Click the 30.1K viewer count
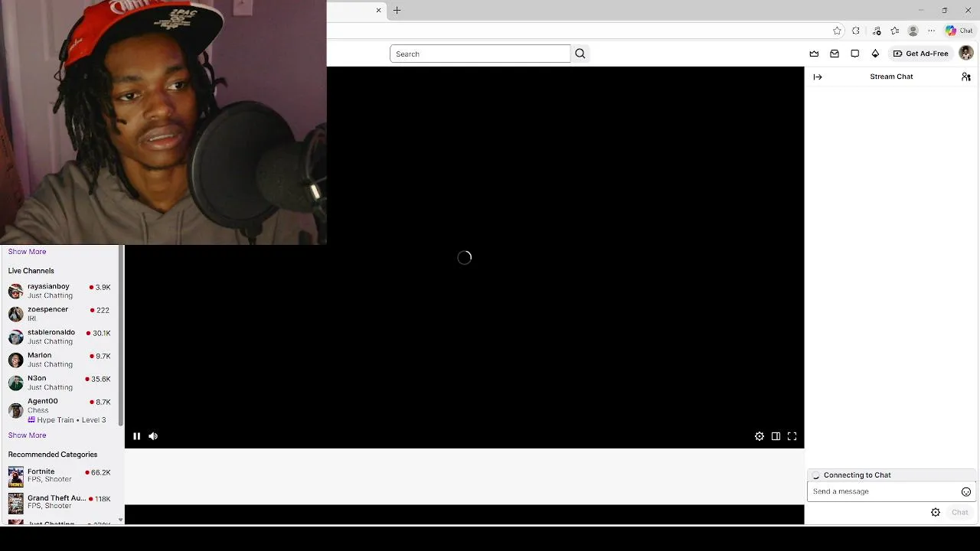The height and width of the screenshot is (551, 980). (x=101, y=333)
